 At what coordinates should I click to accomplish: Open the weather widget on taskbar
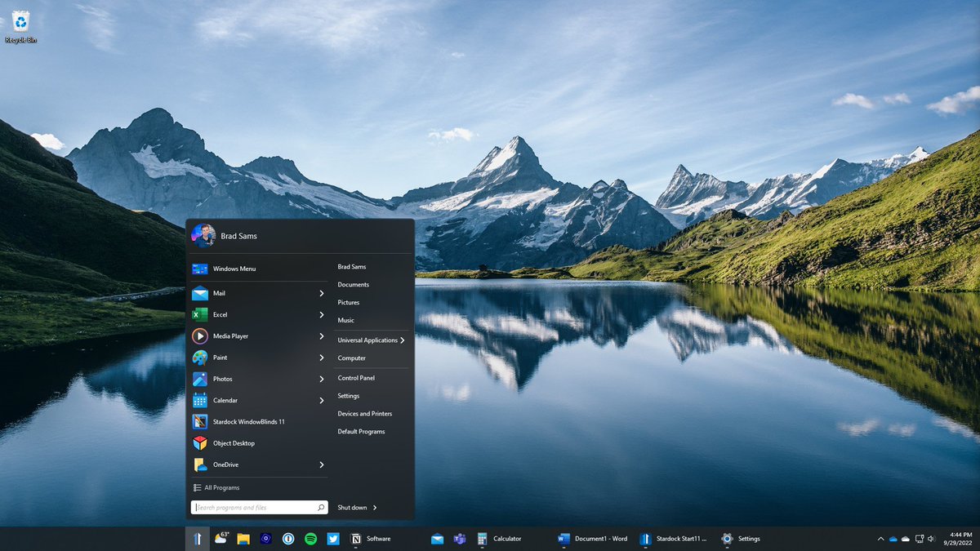(x=220, y=538)
